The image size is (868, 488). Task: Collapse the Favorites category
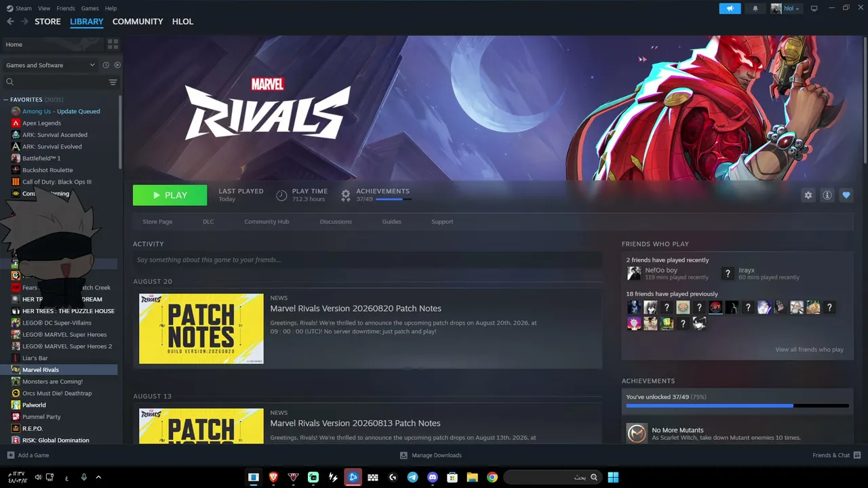tap(7, 100)
